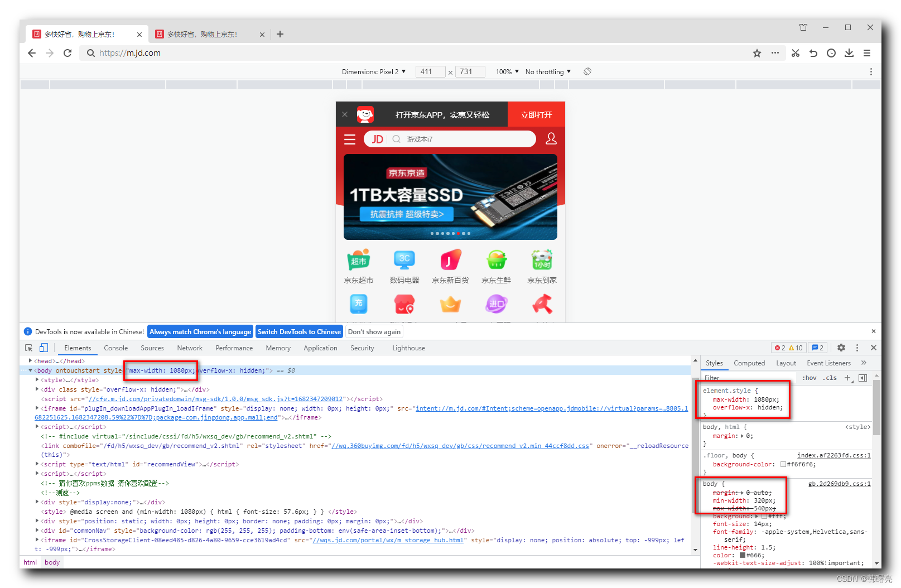
Task: Open the Performance tab
Action: (234, 348)
